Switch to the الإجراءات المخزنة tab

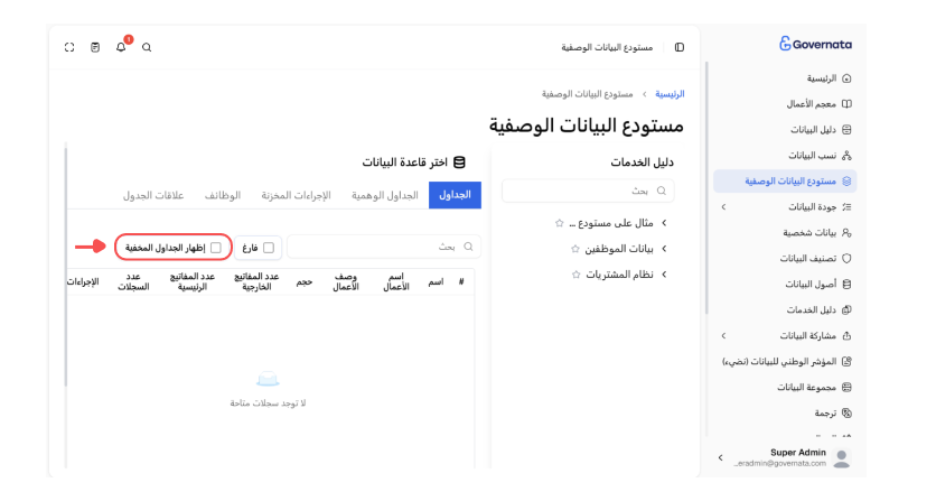click(x=296, y=195)
